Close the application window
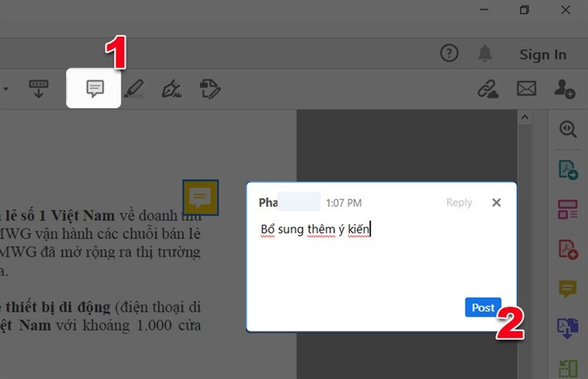 [565, 10]
